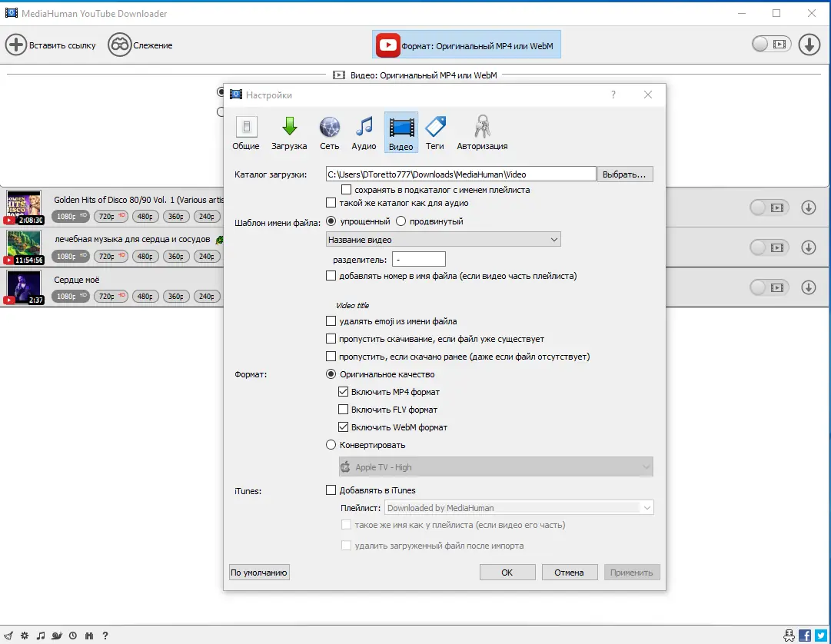Click the Settings dialog help question mark
The width and height of the screenshot is (831, 644).
pos(613,95)
